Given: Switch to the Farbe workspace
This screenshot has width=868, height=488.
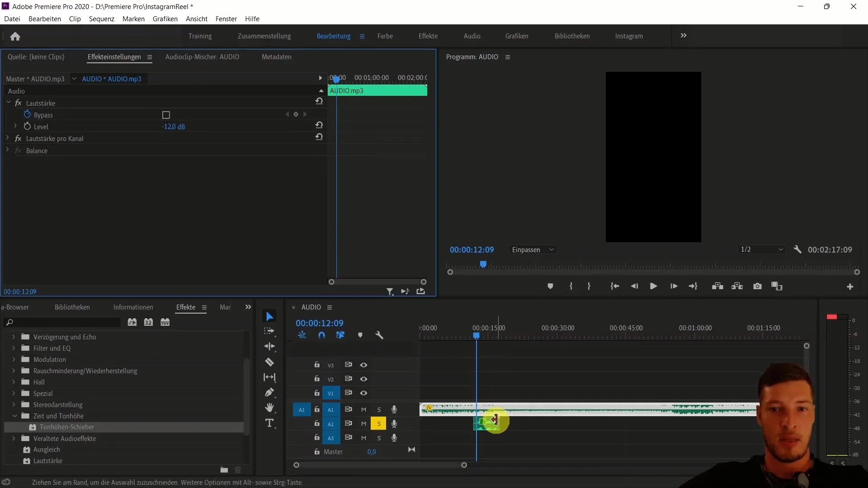Looking at the screenshot, I should 385,36.
